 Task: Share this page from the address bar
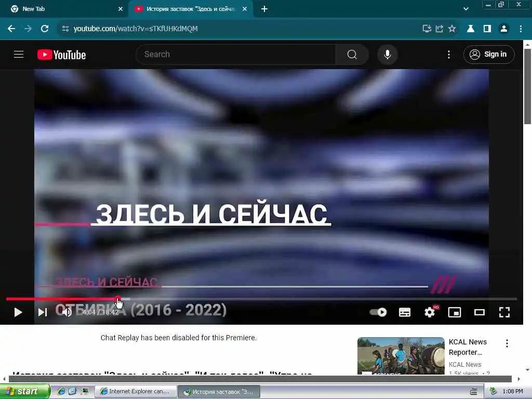(x=440, y=29)
